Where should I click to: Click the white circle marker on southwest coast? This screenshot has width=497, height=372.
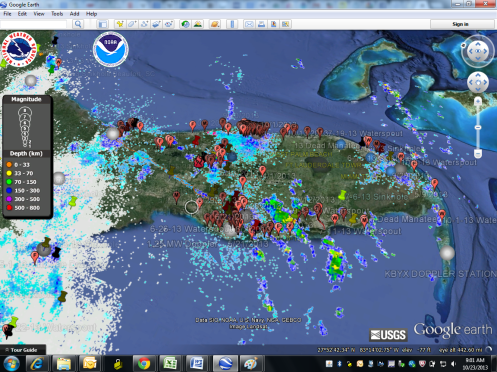tap(191, 207)
